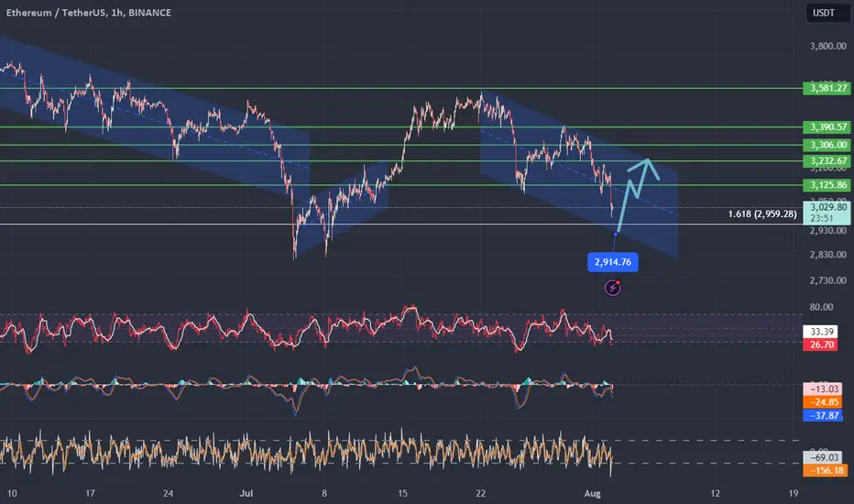This screenshot has height=504, width=854.
Task: Click the Ethereum / TetherUS chart title
Action: tap(89, 13)
